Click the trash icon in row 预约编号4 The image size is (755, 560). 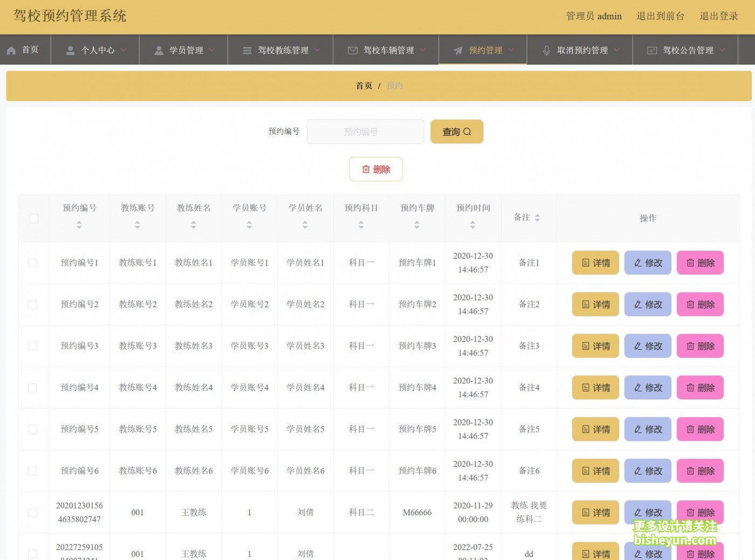pyautogui.click(x=690, y=388)
